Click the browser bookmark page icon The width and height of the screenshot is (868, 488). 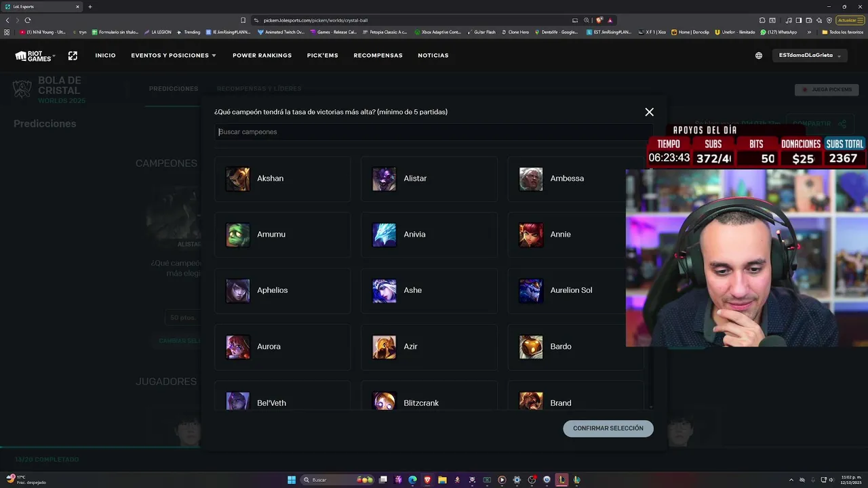click(243, 20)
